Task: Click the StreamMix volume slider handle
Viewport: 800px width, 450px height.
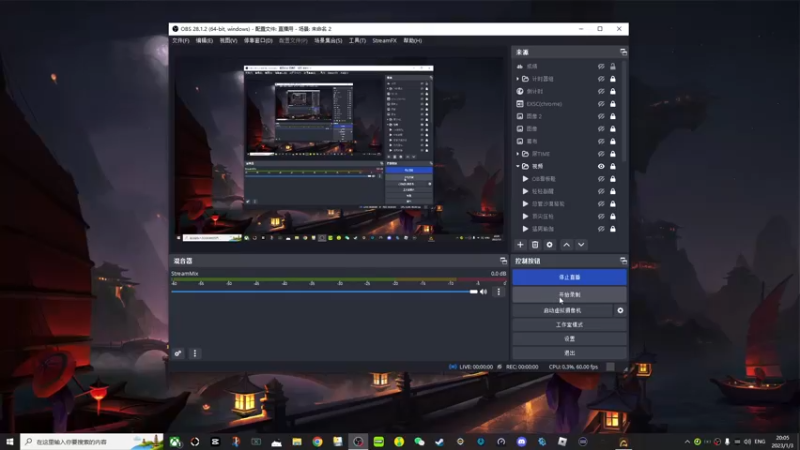Action: coord(473,292)
